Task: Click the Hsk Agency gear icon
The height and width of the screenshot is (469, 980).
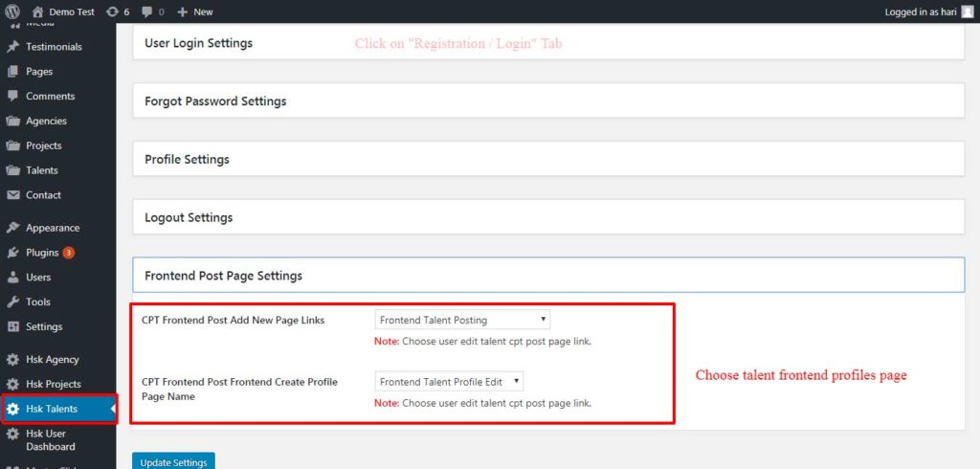Action: [x=13, y=360]
